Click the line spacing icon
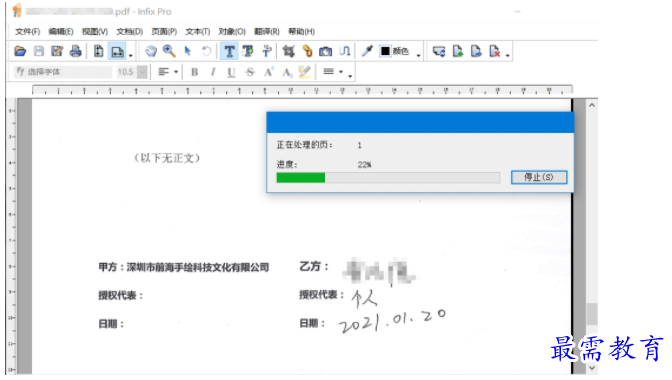The width and height of the screenshot is (672, 380). pos(328,72)
